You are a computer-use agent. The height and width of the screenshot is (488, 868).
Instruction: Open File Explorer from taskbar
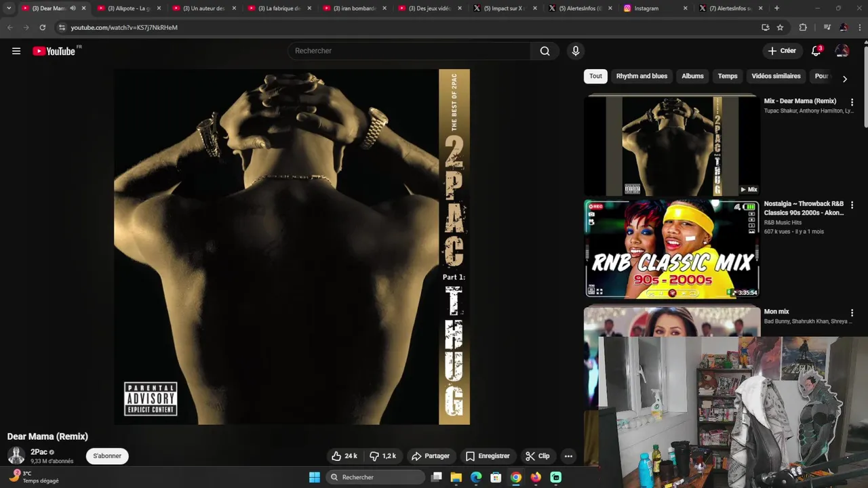click(x=456, y=477)
